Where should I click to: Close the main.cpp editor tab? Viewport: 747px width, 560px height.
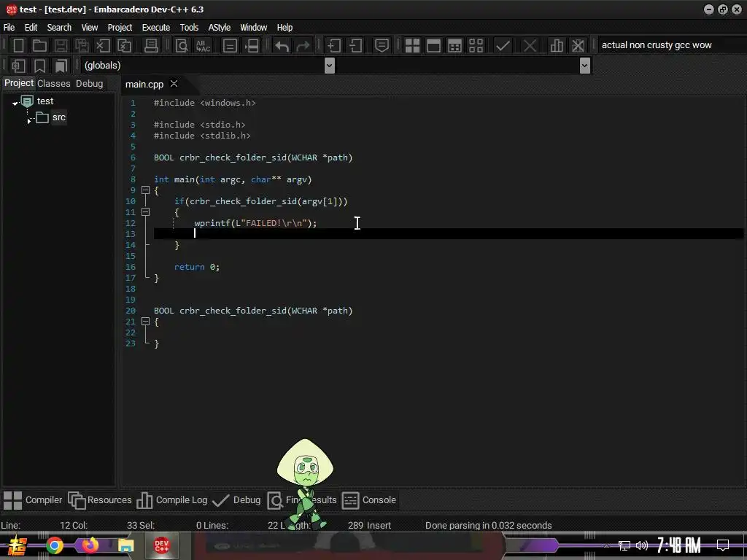pyautogui.click(x=174, y=84)
